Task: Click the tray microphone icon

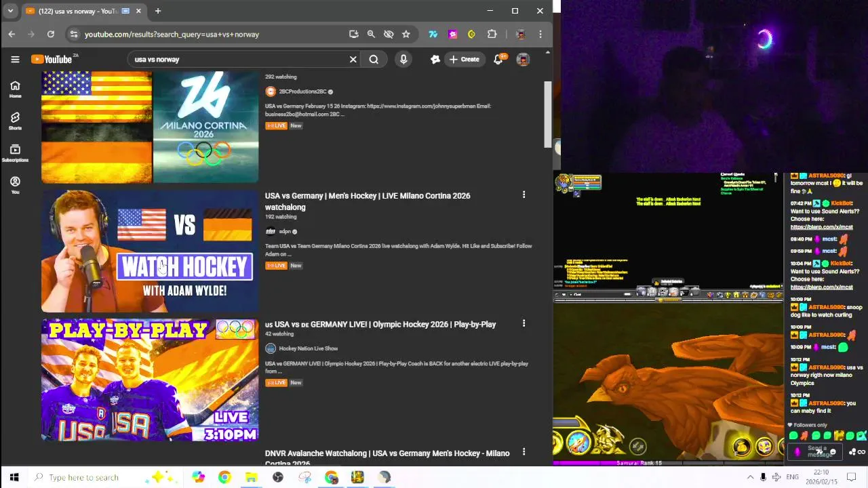Action: (x=763, y=477)
